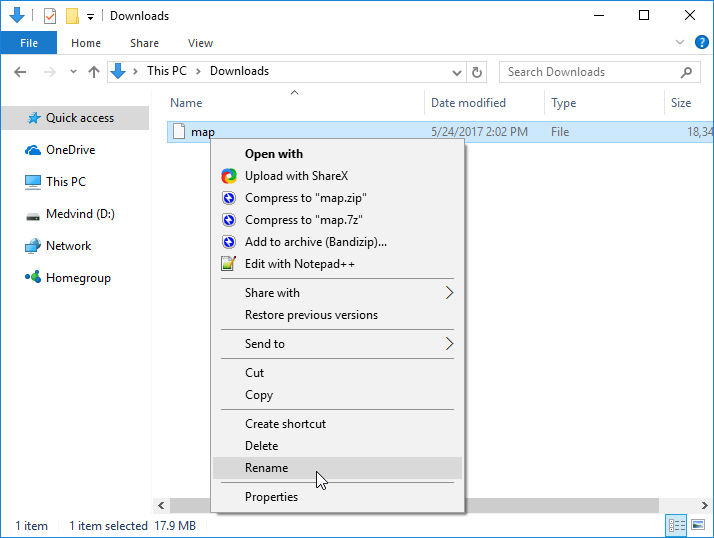Screen dimensions: 714x538
Task: Open Explorer help with the blue question mark
Action: click(701, 42)
